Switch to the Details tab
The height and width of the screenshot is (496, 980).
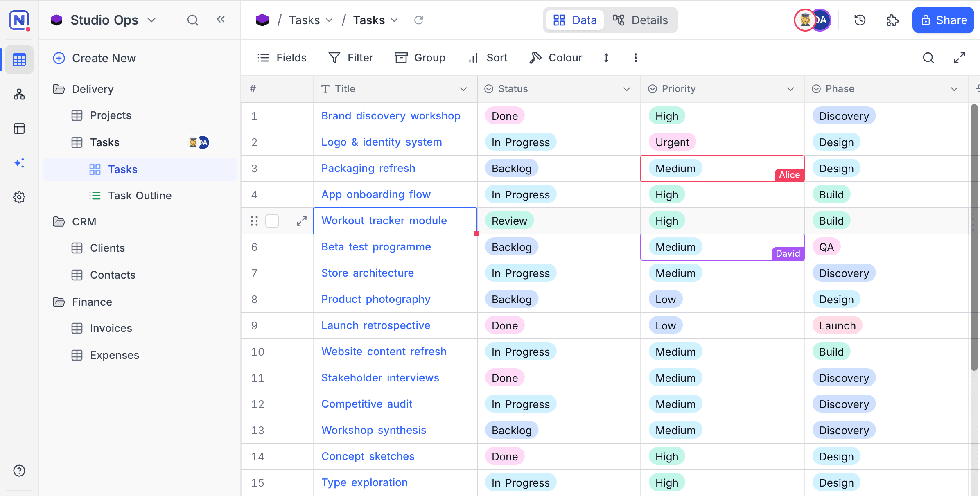coord(640,20)
